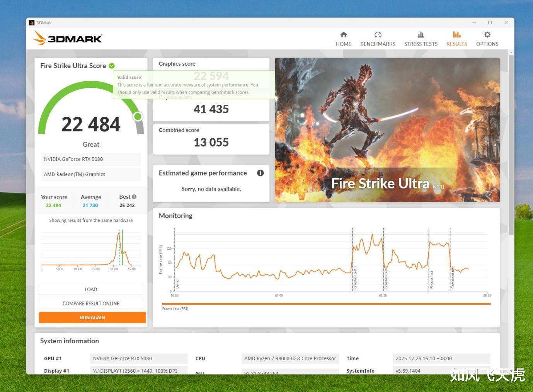
Task: Click the SystemInfo version v5.89.1404
Action: pyautogui.click(x=441, y=370)
